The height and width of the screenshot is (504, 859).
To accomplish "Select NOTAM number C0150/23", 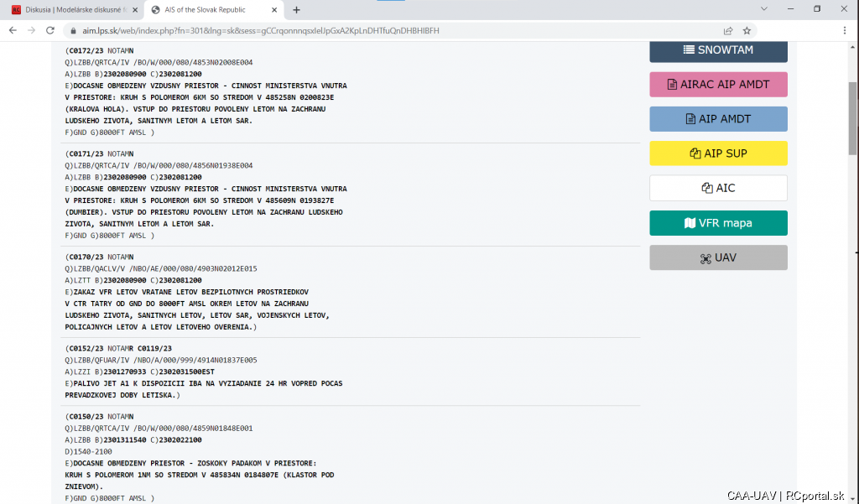I will 86,417.
